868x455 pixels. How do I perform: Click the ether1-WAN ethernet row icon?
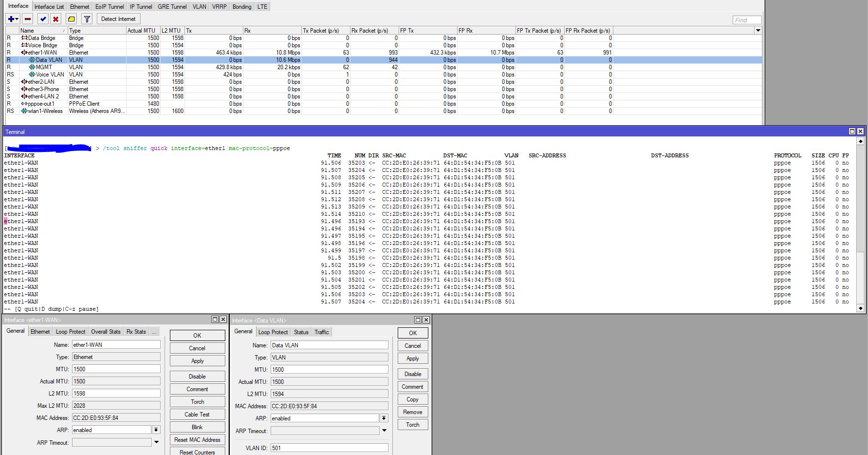click(x=24, y=53)
